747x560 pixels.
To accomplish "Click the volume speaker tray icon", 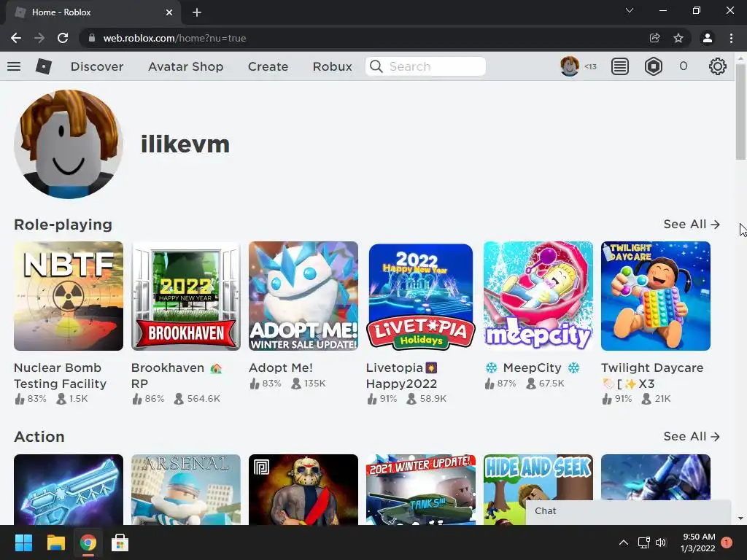I will 661,542.
